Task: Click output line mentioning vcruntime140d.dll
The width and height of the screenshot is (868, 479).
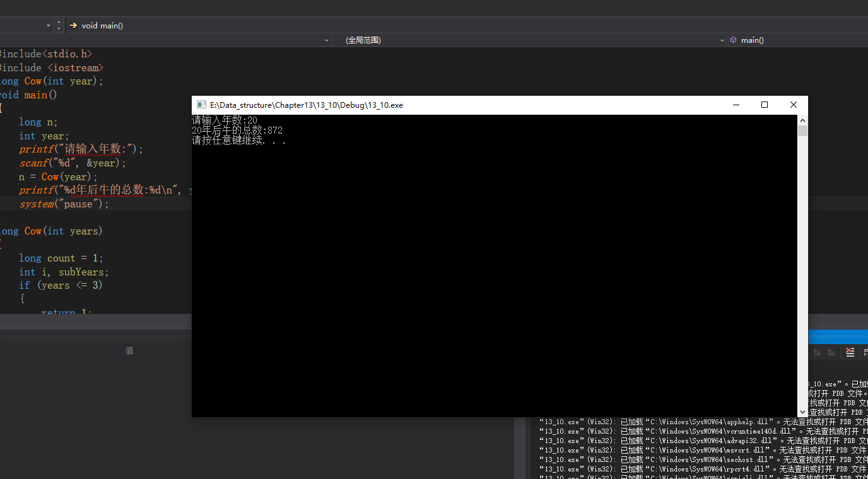Action: tap(703, 431)
